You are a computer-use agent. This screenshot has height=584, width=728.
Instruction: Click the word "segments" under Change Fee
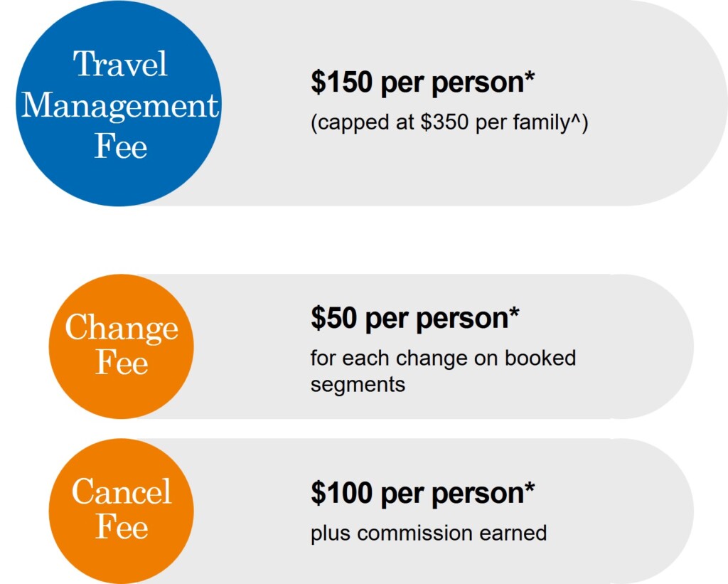pos(358,385)
